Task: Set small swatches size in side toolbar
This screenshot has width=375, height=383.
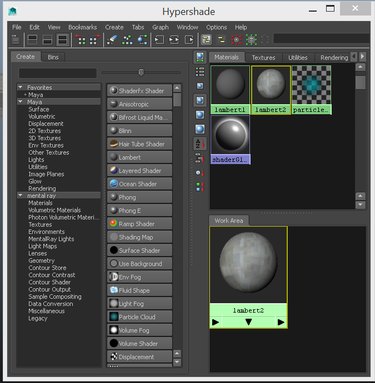Action: click(x=200, y=86)
